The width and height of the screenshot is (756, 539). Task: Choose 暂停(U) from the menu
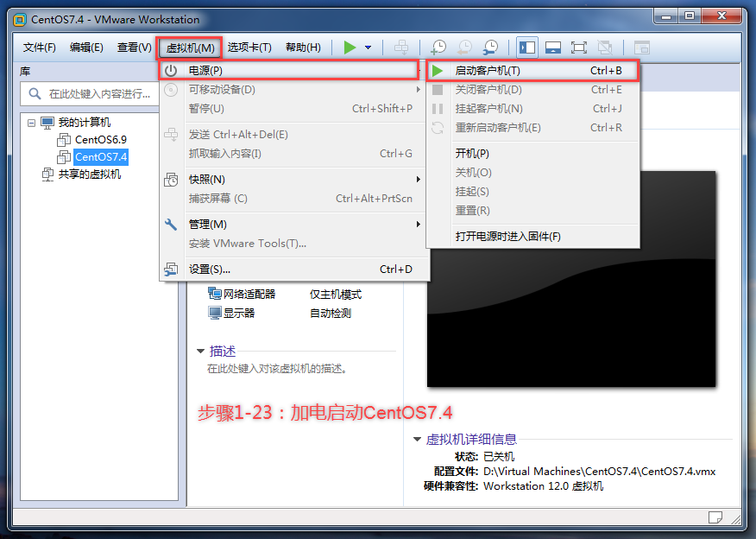click(294, 109)
